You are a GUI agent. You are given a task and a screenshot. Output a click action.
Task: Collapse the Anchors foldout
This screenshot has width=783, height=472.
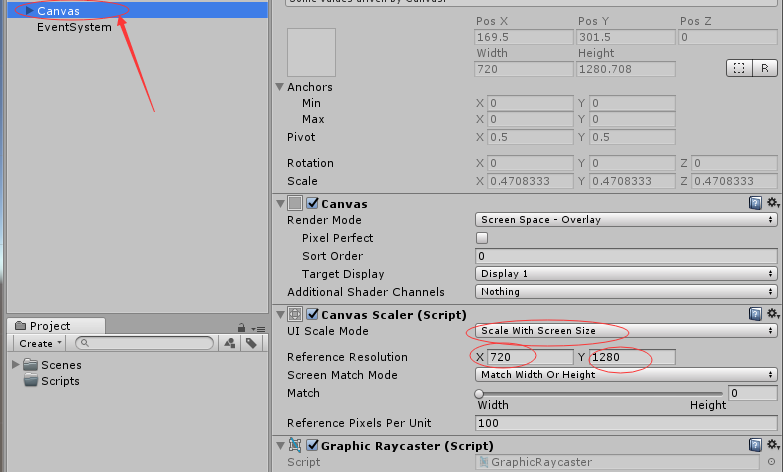point(280,87)
